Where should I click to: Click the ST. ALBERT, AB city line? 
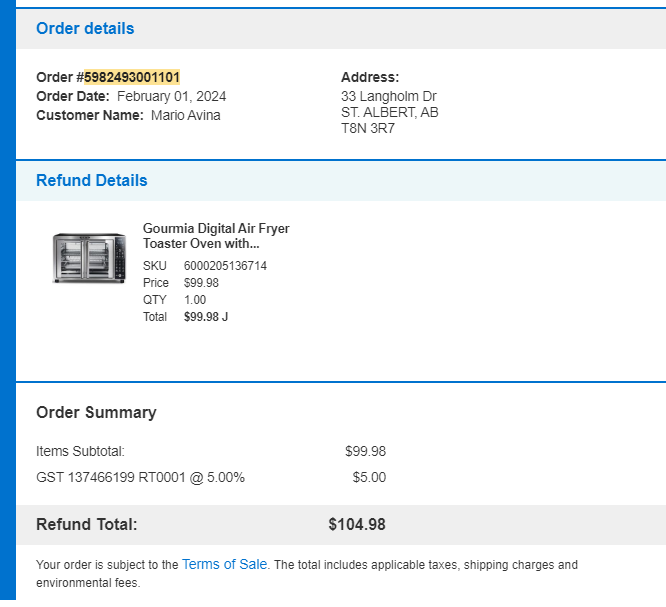click(389, 113)
